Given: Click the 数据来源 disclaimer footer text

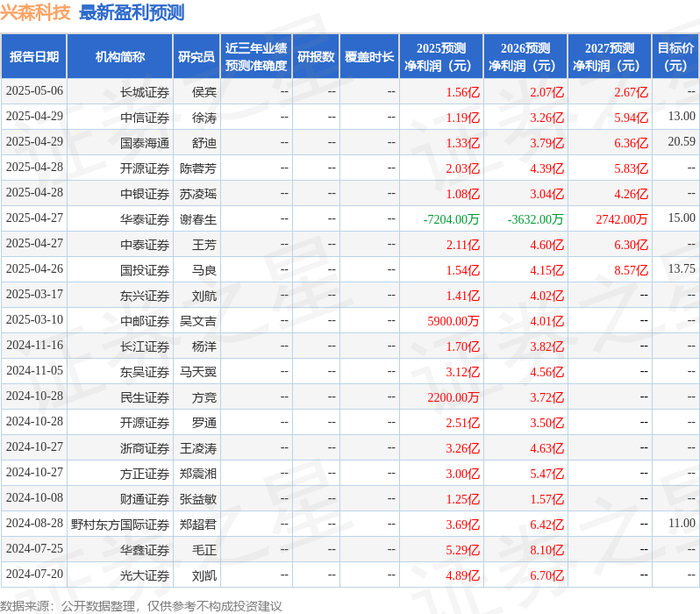Looking at the screenshot, I should [x=141, y=606].
